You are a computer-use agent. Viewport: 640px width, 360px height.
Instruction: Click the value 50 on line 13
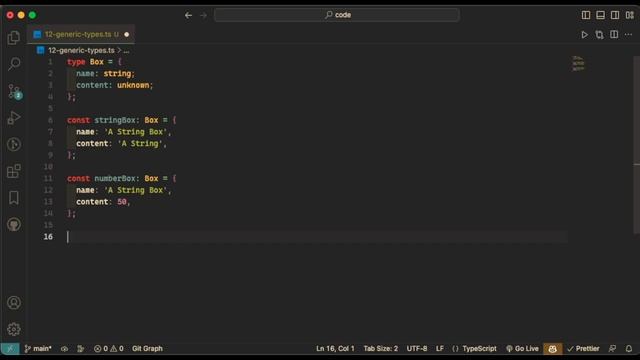click(x=122, y=202)
